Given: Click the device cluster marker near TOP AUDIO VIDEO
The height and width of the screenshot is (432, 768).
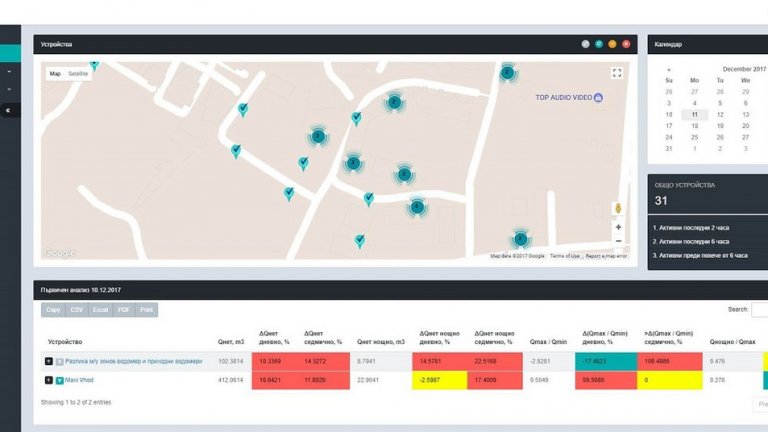Looking at the screenshot, I should point(508,73).
